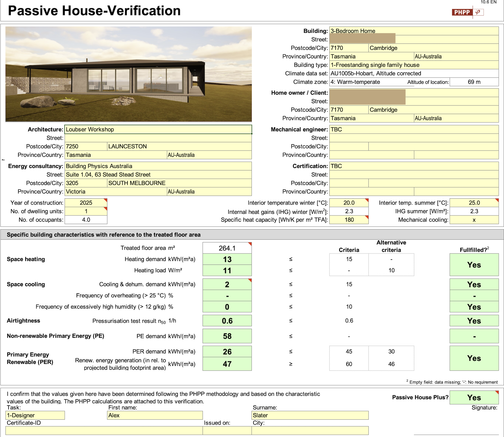Click the Home owner postcode cell 7170

349,110
